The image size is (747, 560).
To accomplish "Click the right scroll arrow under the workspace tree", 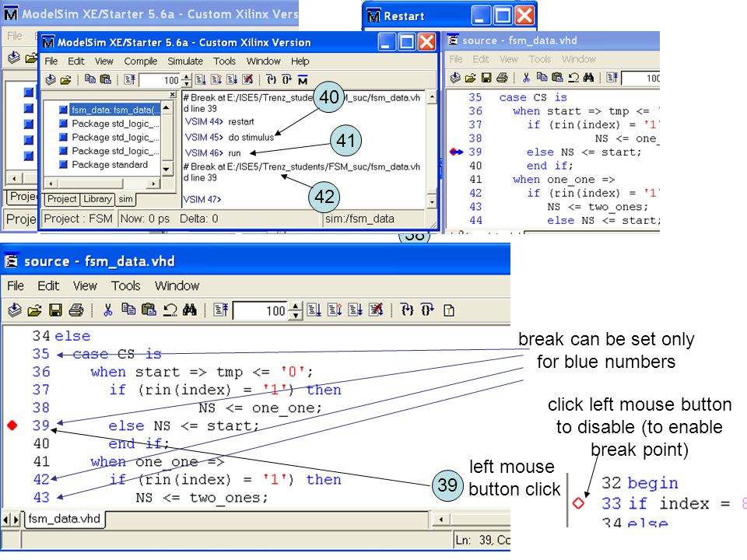I will coord(153,184).
